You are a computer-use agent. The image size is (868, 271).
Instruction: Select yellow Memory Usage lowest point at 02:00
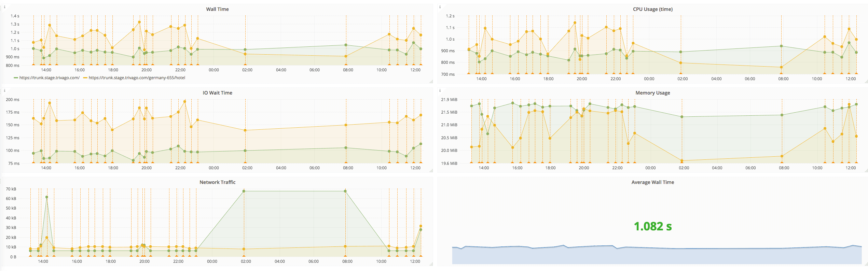coord(682,161)
